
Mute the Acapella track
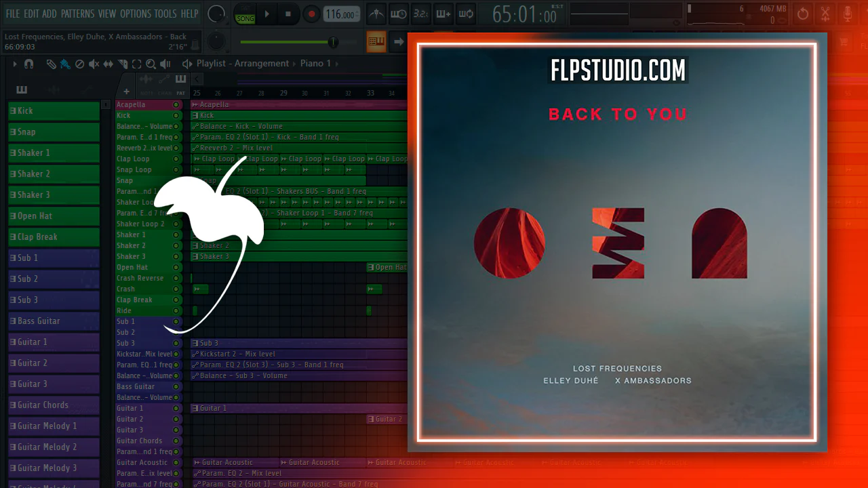(176, 105)
